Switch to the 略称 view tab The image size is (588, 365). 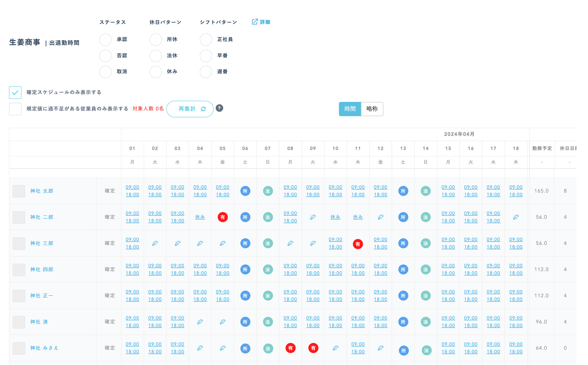pos(372,109)
